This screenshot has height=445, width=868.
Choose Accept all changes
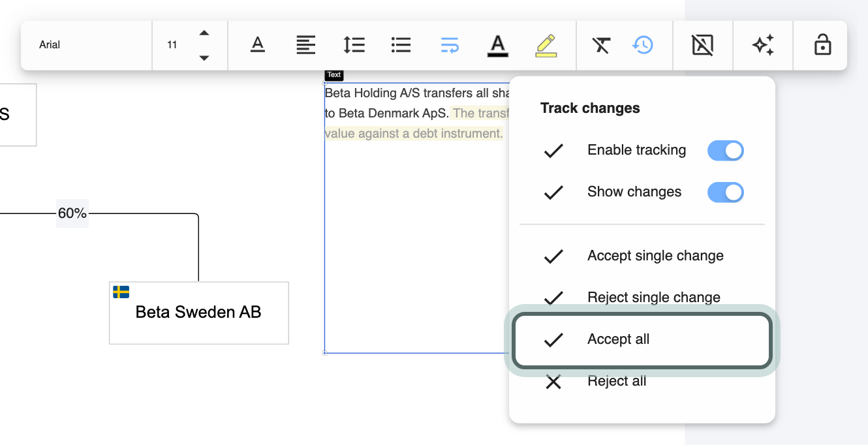642,339
